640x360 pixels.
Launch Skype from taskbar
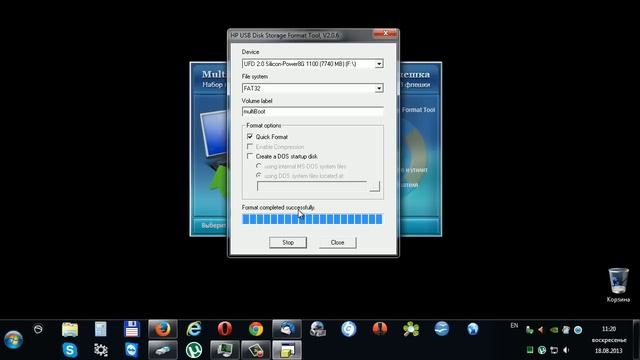click(70, 350)
